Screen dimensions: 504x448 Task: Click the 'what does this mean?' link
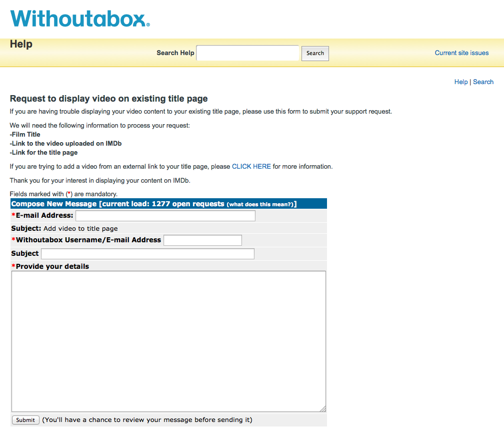[x=260, y=204]
